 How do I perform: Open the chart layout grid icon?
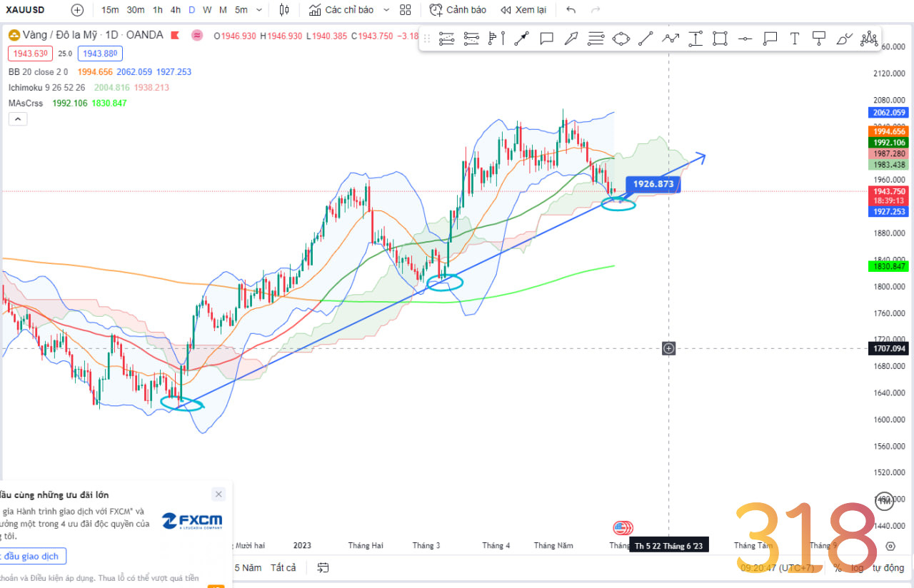coord(406,10)
